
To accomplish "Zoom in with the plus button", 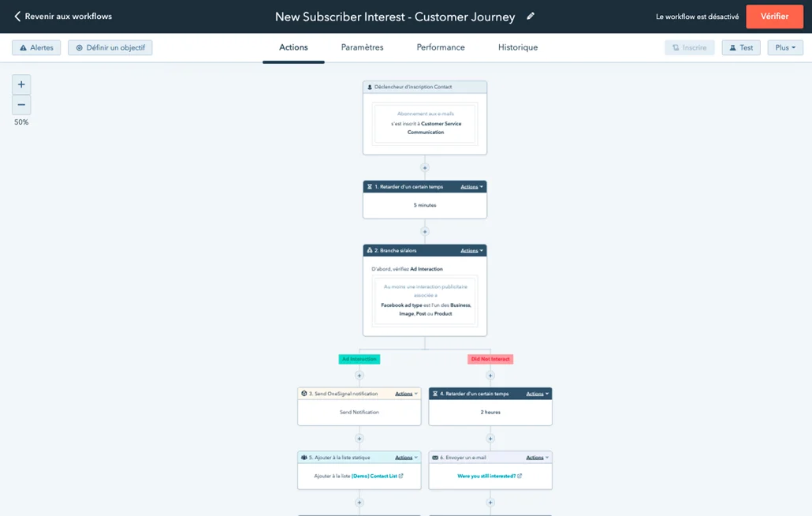I will [21, 84].
